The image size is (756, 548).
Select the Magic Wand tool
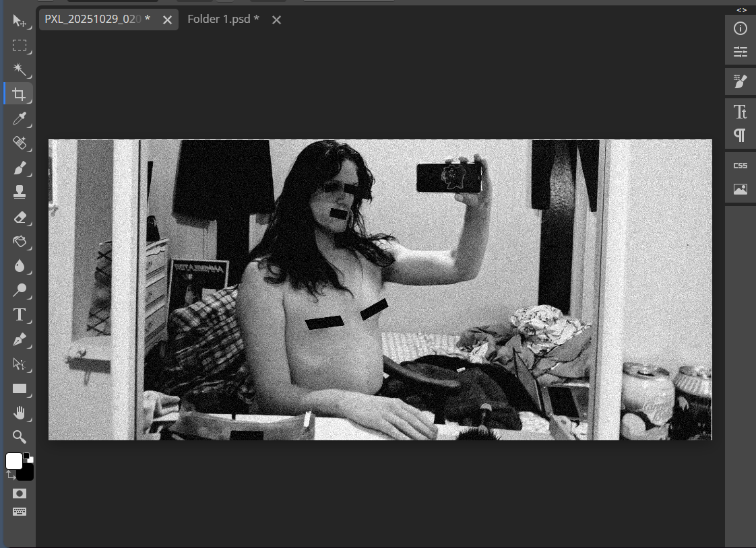pos(20,69)
